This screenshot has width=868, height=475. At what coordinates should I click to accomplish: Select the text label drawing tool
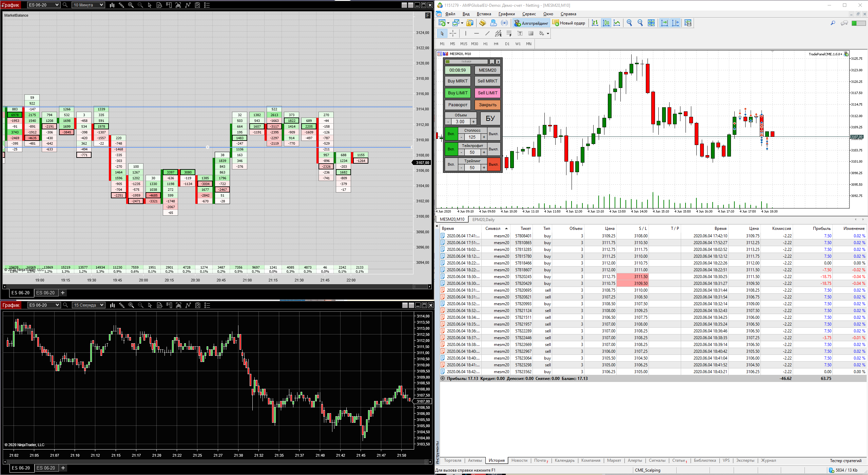pos(520,33)
